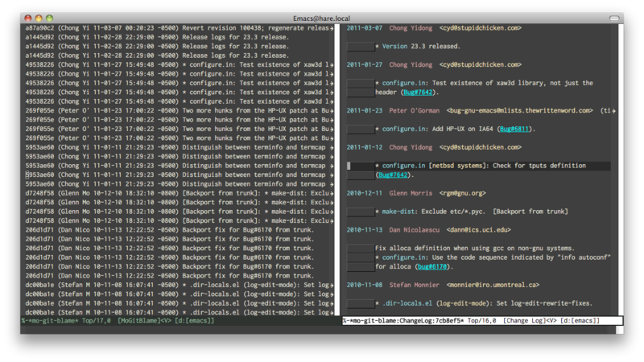The image size is (644, 362).
Task: Click the vertical scrollbar between the panes
Action: [337, 170]
